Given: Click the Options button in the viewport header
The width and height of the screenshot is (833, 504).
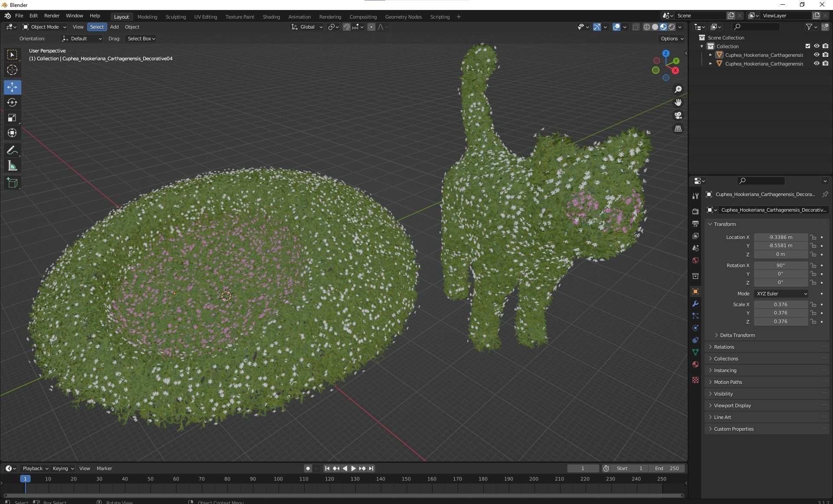Looking at the screenshot, I should [x=672, y=39].
